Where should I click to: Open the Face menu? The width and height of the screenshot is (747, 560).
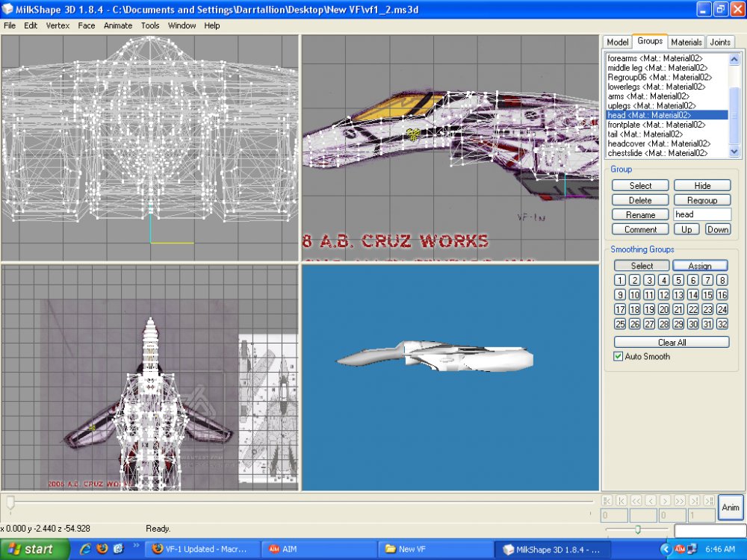point(86,25)
